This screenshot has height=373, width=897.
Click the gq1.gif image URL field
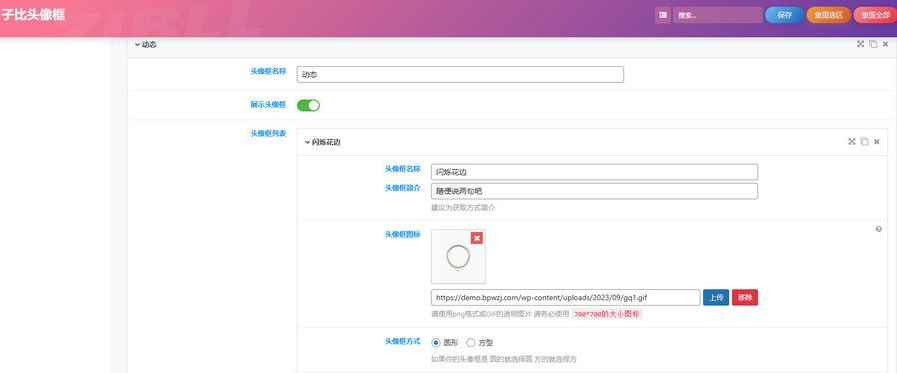pyautogui.click(x=565, y=297)
